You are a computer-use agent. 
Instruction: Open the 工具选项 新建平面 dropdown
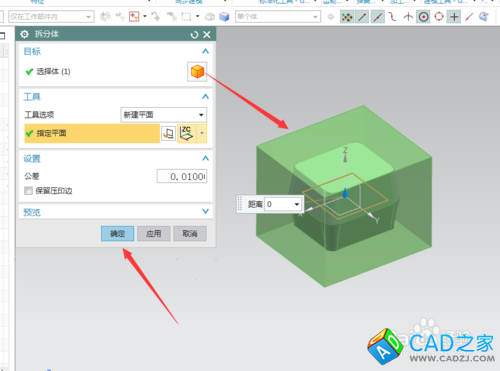point(164,115)
